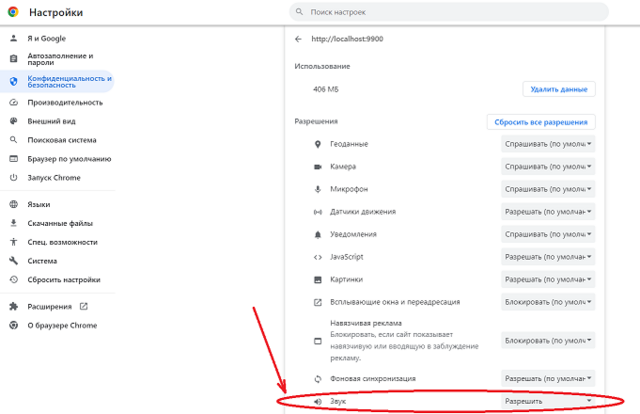Open the Геоданные permission dropdown
The image size is (640, 414).
tap(548, 143)
